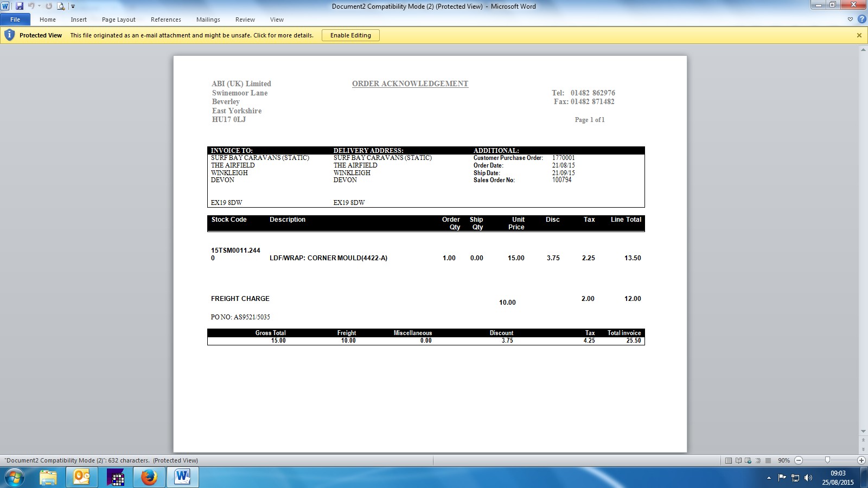
Task: Expand the ribbon with the chevron icon
Action: (x=850, y=20)
